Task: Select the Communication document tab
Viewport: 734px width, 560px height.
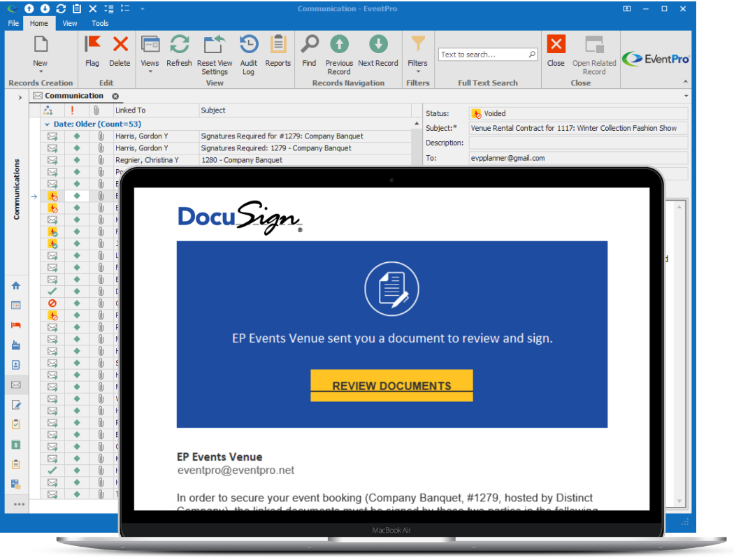Action: pyautogui.click(x=74, y=96)
